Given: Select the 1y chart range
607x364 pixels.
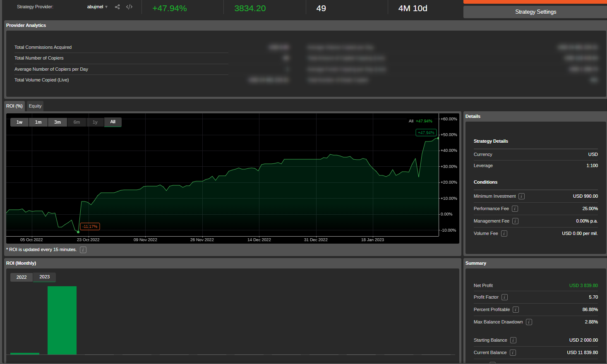Looking at the screenshot, I should click(95, 122).
